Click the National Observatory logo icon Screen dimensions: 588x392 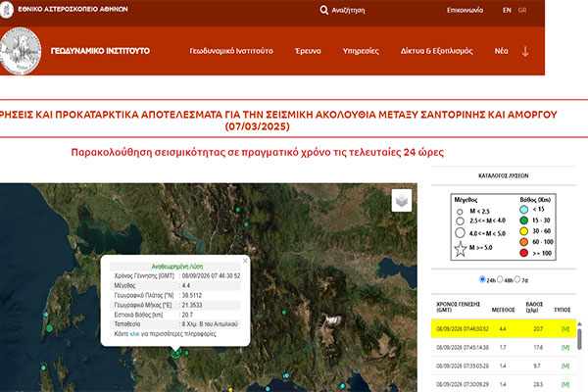(x=6, y=10)
